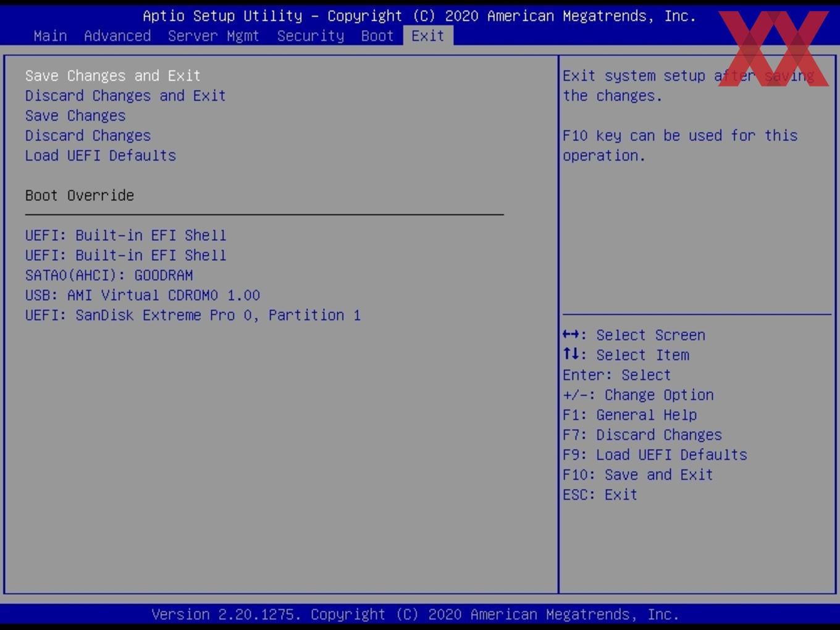Select Discard Changes and Exit
Image resolution: width=840 pixels, height=630 pixels.
click(x=125, y=96)
